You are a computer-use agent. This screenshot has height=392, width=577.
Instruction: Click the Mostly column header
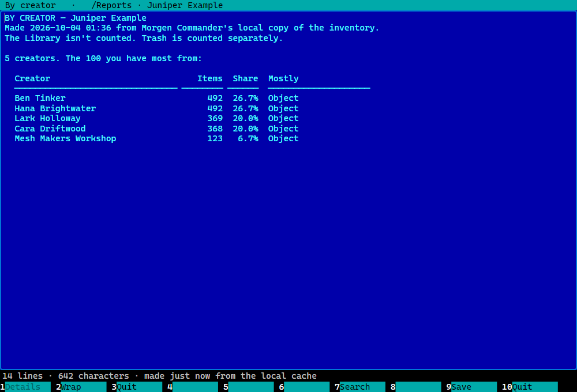(x=283, y=79)
